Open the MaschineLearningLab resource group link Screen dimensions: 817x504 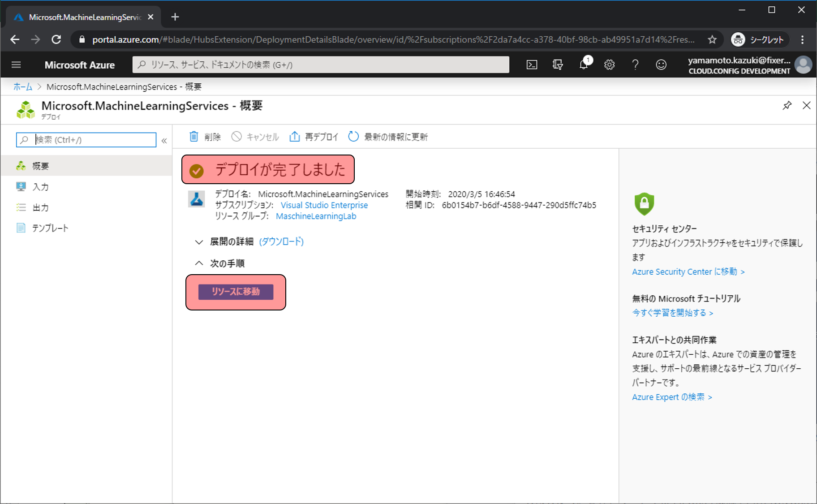pos(316,216)
